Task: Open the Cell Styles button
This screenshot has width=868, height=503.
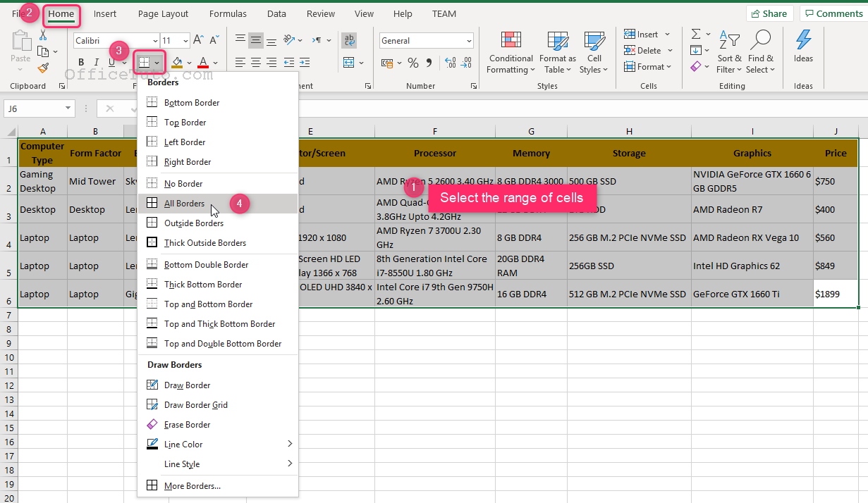Action: click(x=594, y=52)
